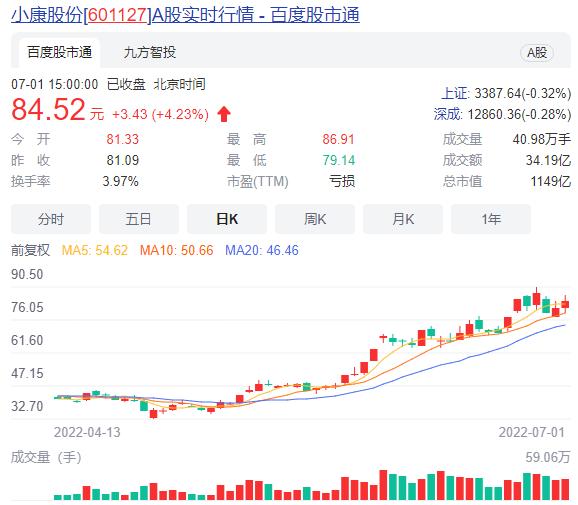
Task: Click the 换手率 value 3.97%
Action: pyautogui.click(x=121, y=181)
